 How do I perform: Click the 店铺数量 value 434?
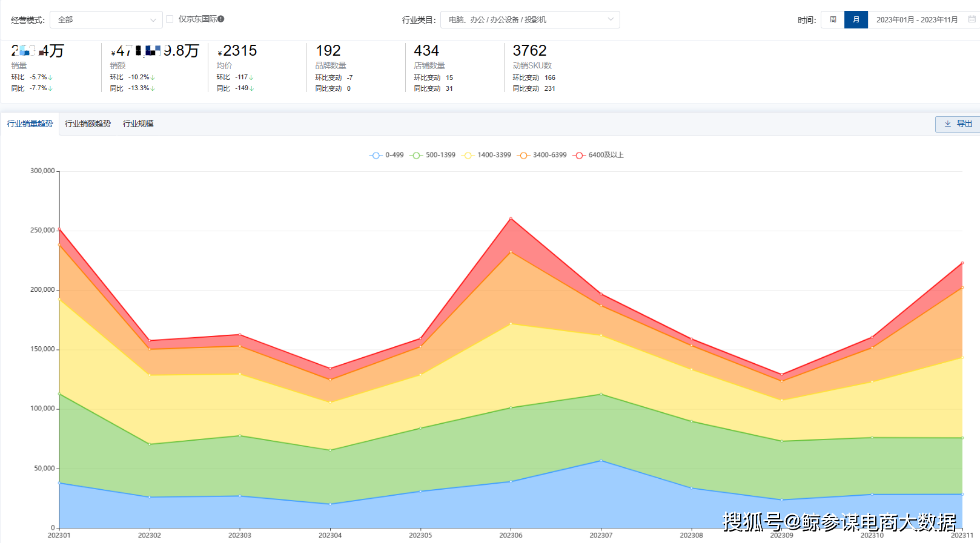tap(426, 51)
